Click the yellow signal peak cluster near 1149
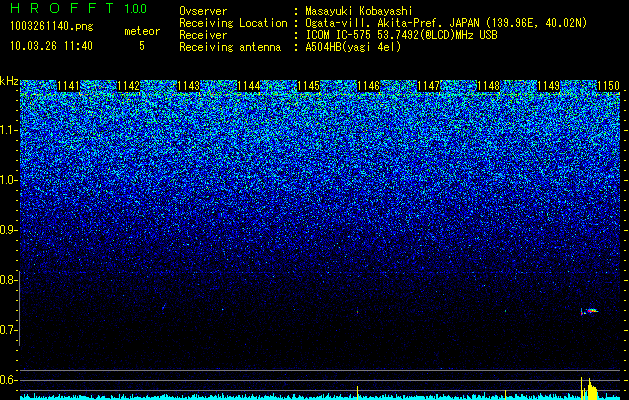The image size is (629, 400). point(589,388)
